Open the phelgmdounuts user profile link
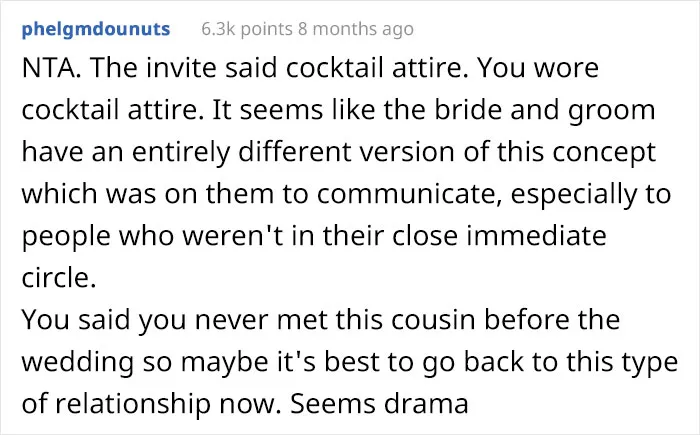The width and height of the screenshot is (700, 435). pos(96,29)
